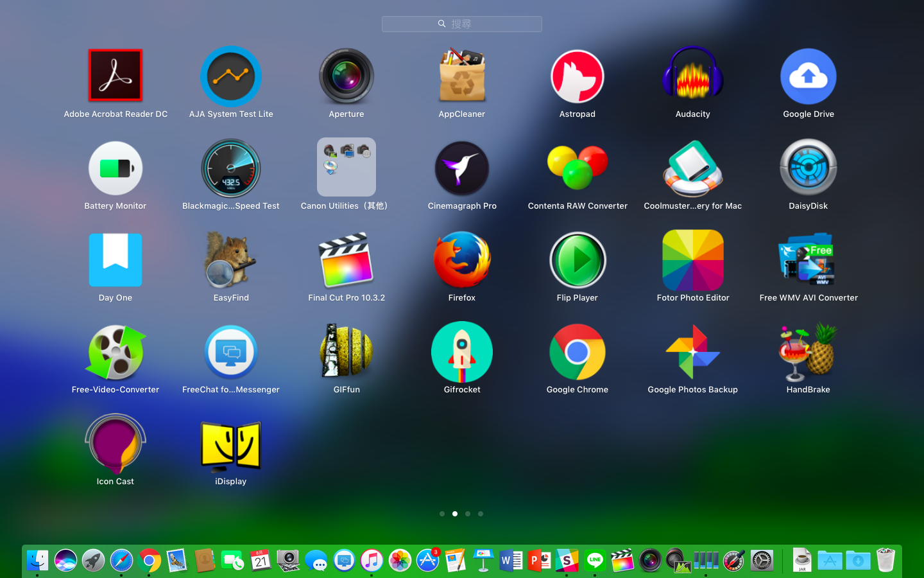Open Aperture from the Launchpad grid
The height and width of the screenshot is (578, 924).
[x=346, y=76]
